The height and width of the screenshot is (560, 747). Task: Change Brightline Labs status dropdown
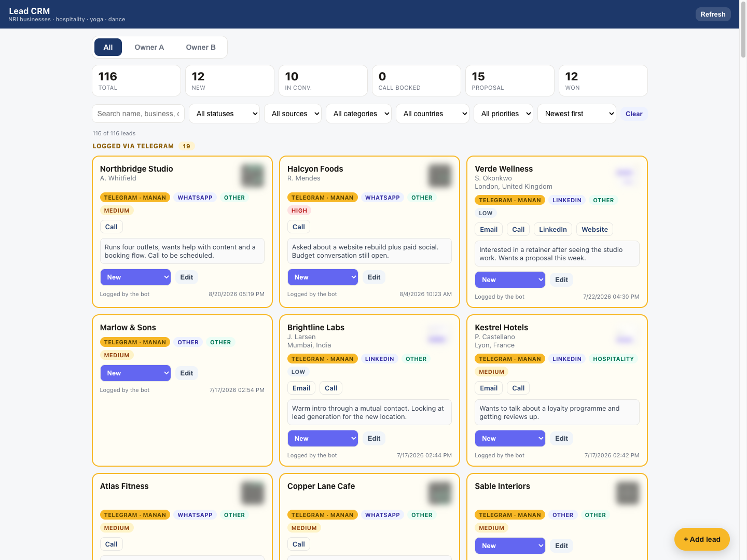323,439
